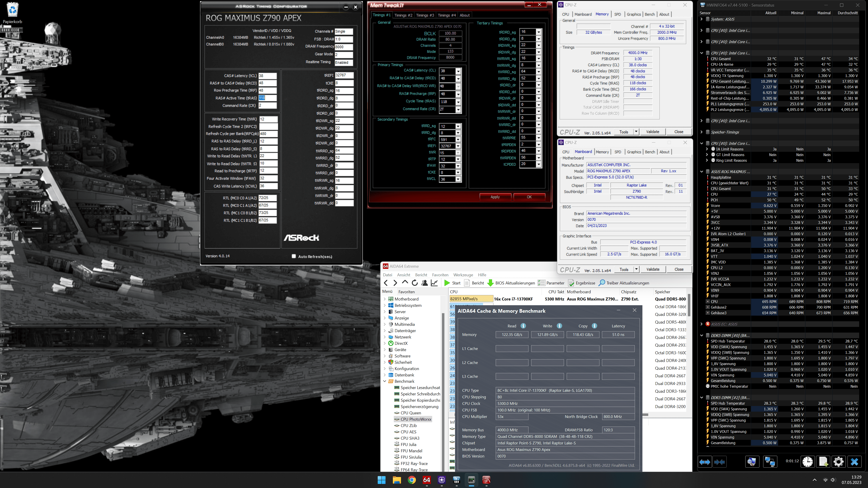Open tRFC dropdown in Mem TweakIt
Image resolution: width=868 pixels, height=488 pixels.
[x=458, y=139]
